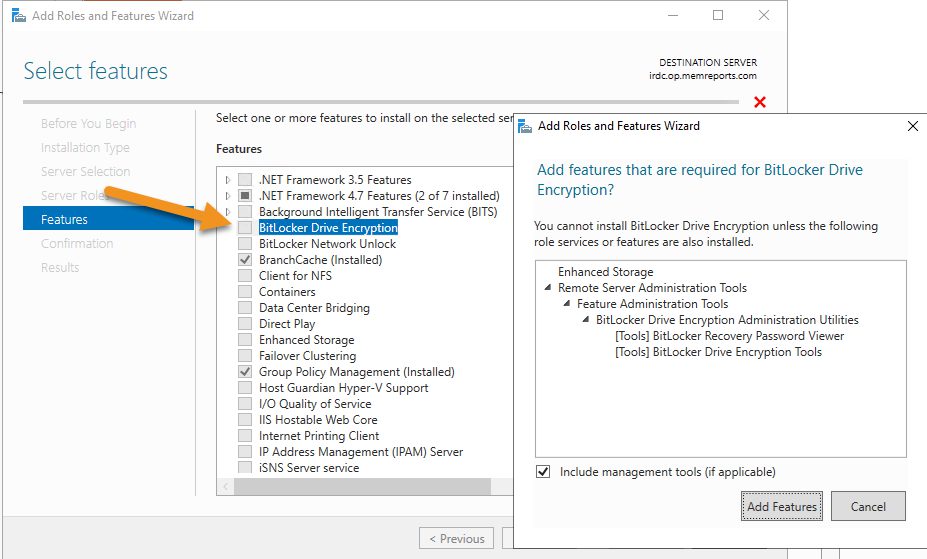Toggle BranchCache installed checkbox
The image size is (927, 559).
click(x=245, y=259)
